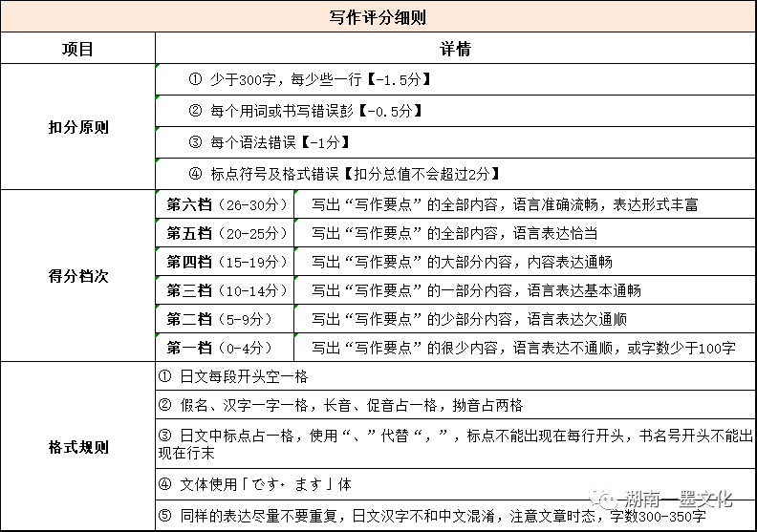Click the cell 第二档（5-9分）
This screenshot has width=757, height=532.
(x=225, y=319)
